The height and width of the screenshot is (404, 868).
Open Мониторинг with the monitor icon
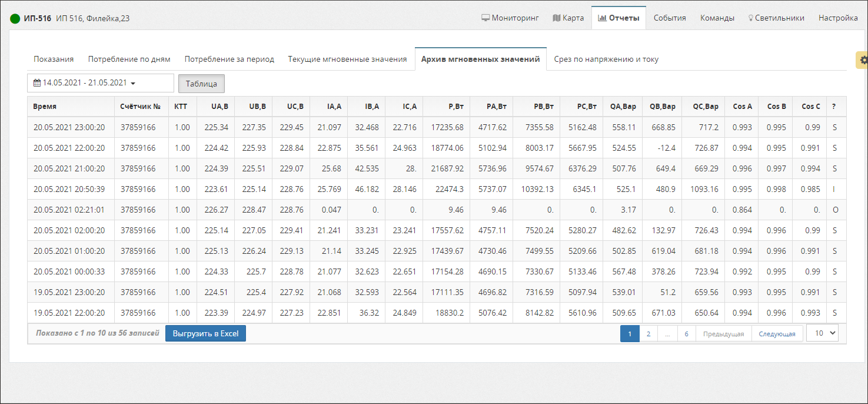(510, 18)
